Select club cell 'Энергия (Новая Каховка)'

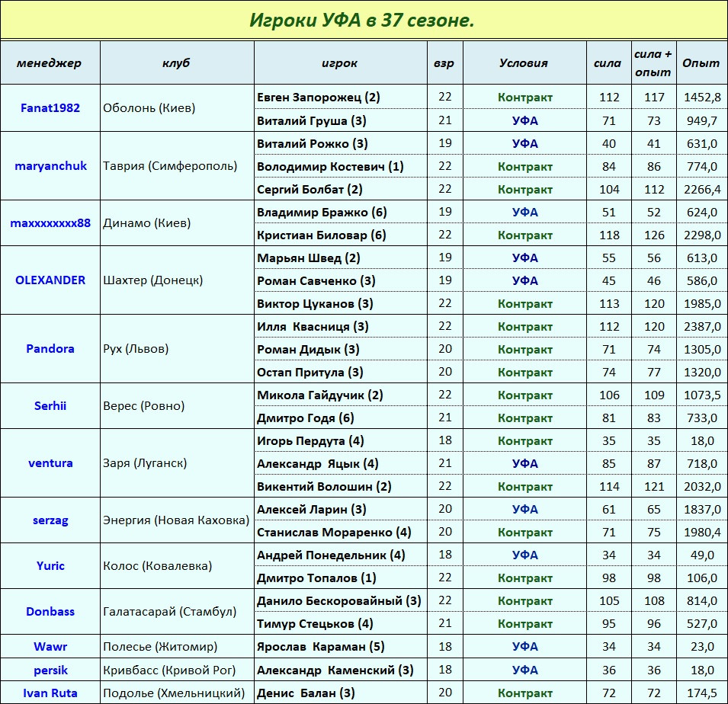(176, 520)
